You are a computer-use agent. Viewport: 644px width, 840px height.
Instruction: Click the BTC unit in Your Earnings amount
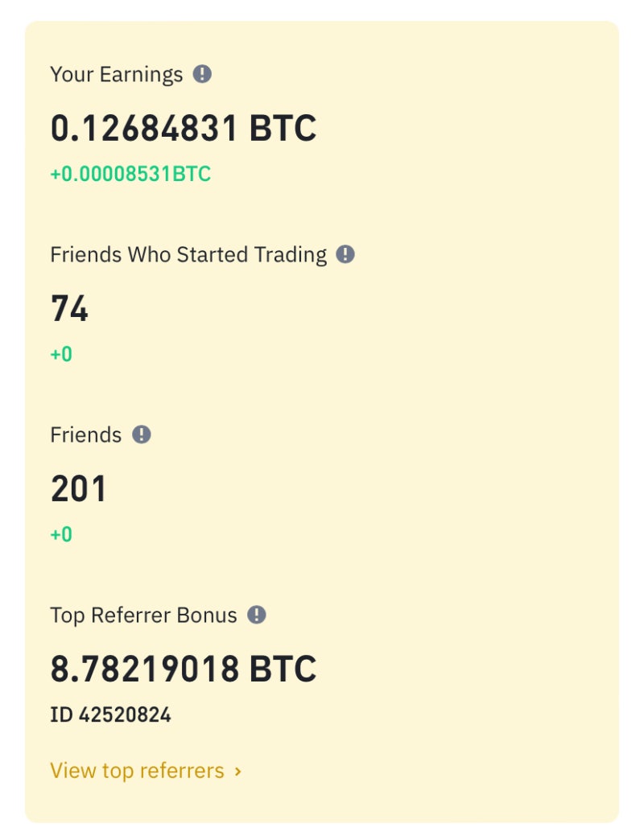[283, 129]
